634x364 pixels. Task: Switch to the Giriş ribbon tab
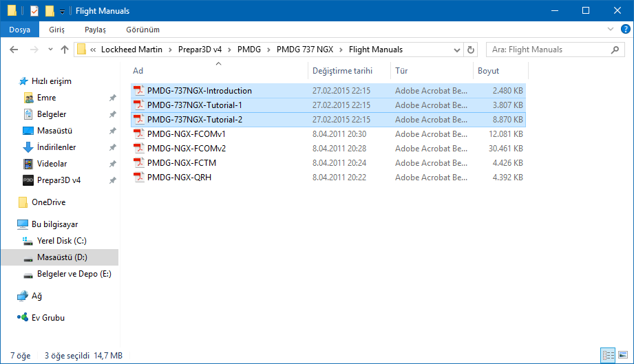[56, 30]
